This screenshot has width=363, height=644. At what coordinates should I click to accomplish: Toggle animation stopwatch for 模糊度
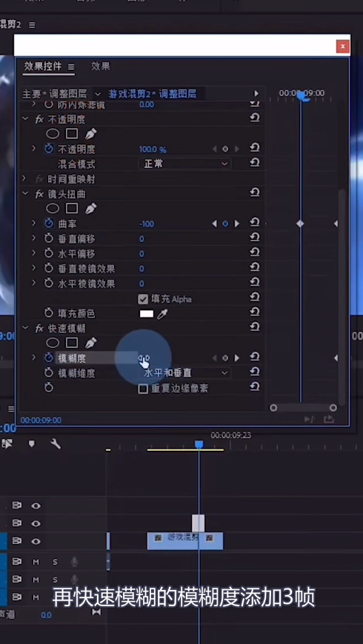[49, 358]
